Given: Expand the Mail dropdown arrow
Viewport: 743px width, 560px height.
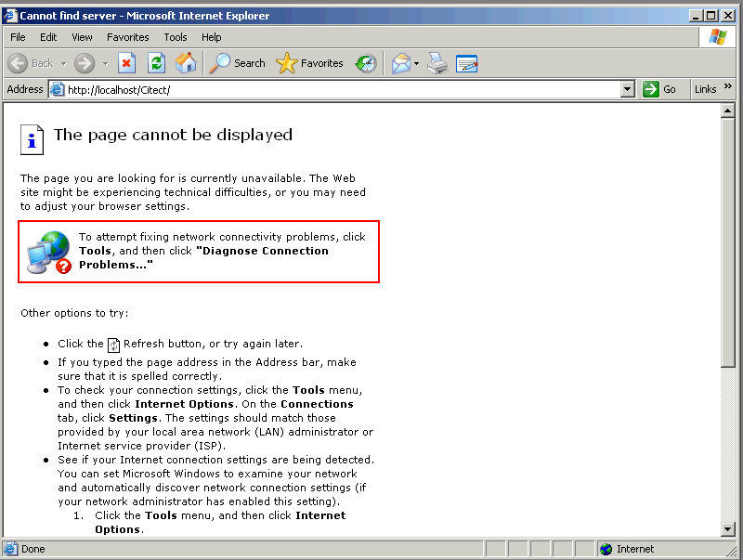Looking at the screenshot, I should pos(416,63).
